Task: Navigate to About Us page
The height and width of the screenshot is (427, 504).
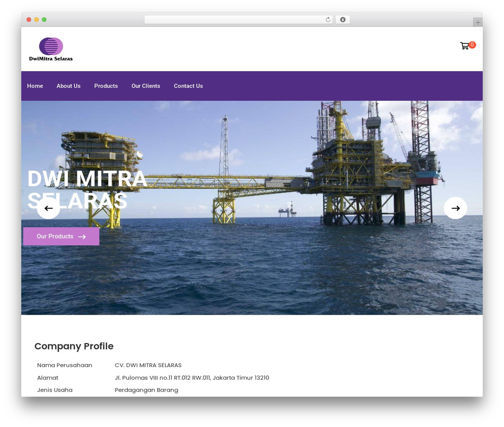Action: [x=69, y=86]
